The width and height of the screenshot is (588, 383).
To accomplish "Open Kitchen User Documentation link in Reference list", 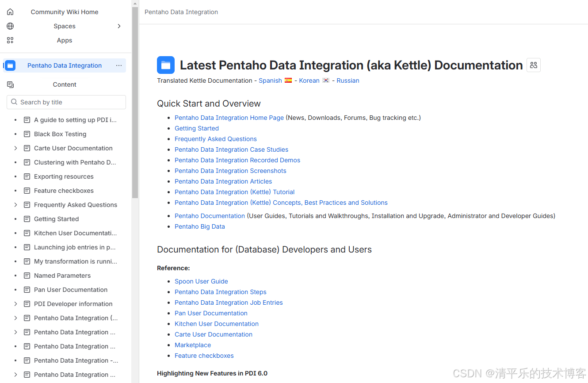I will pos(217,324).
